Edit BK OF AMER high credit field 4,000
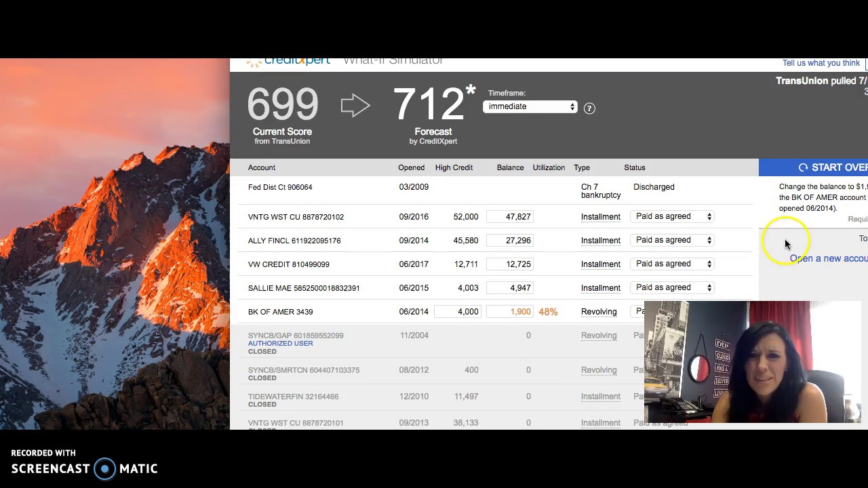This screenshot has height=488, width=868. [458, 312]
